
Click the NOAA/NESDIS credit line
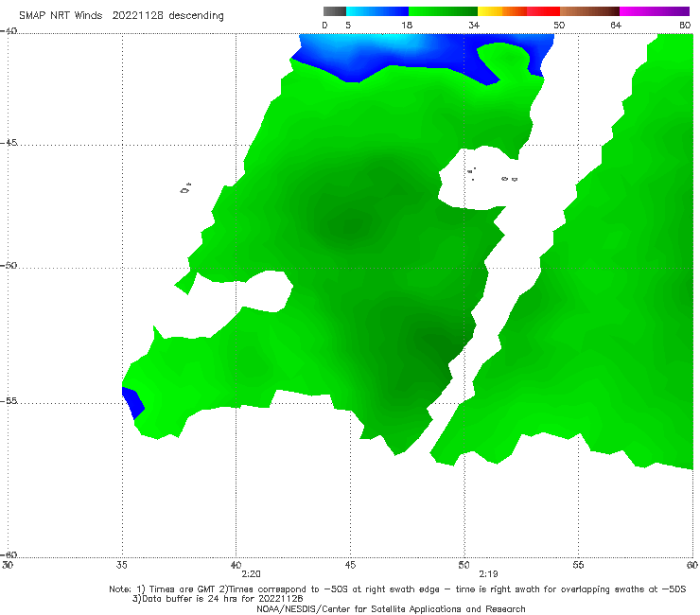tap(391, 609)
